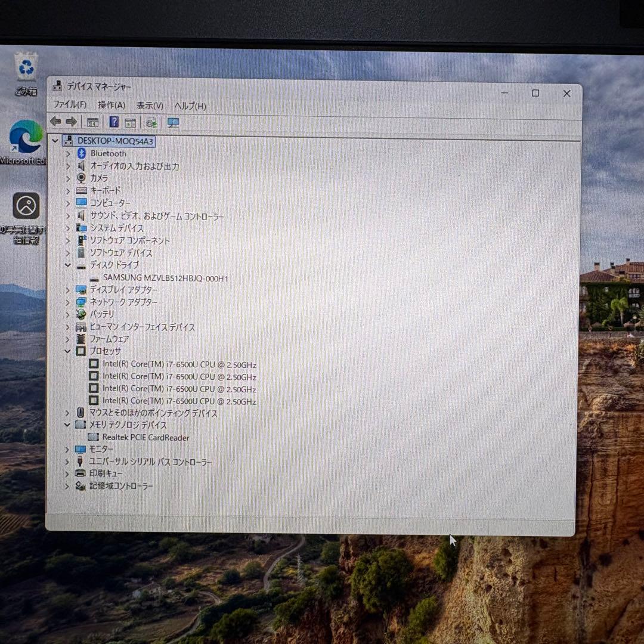644x644 pixels.
Task: Expand the ディスプレイ アダプター category
Action: [x=68, y=290]
